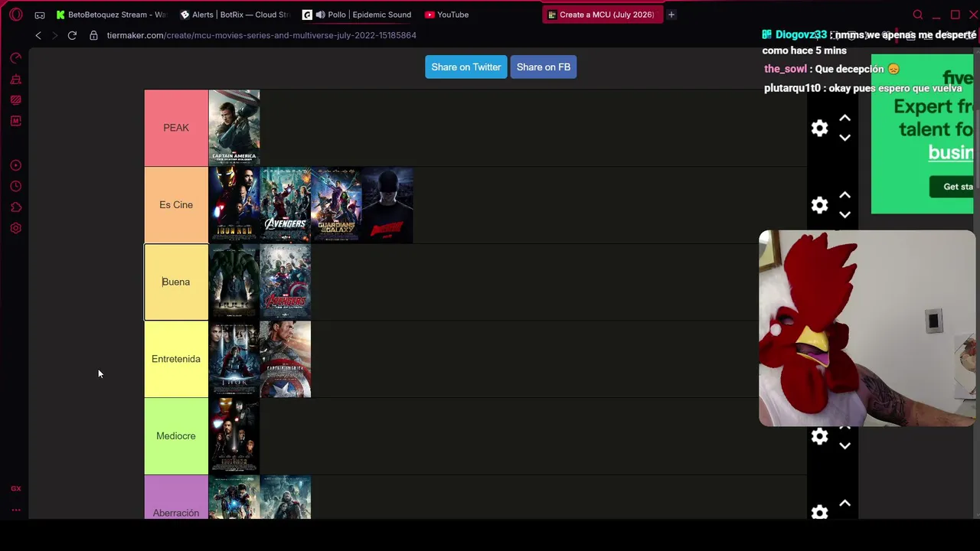Select the Iron Man 3 poster in Aberración
This screenshot has width=980, height=551.
(234, 497)
